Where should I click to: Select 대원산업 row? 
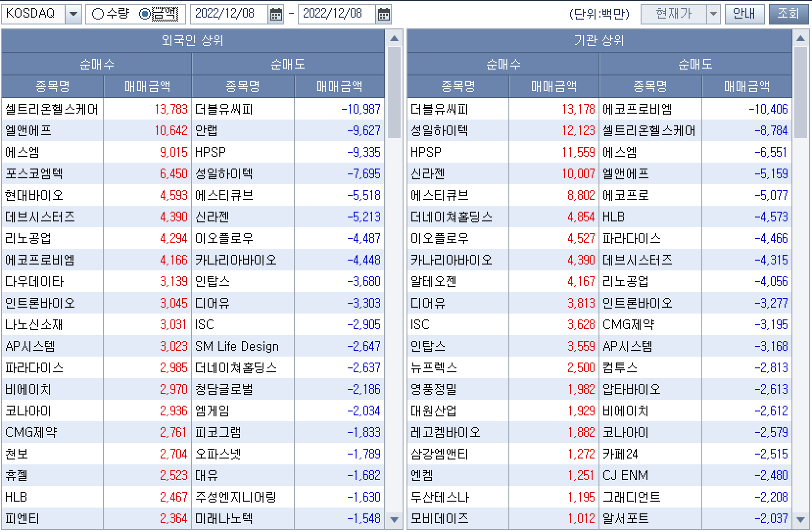pyautogui.click(x=458, y=411)
